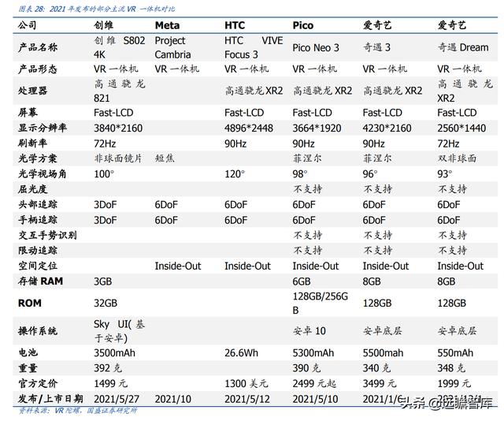The height and width of the screenshot is (421, 504).
Task: Select the '96°' field of view value
Action: pos(370,174)
